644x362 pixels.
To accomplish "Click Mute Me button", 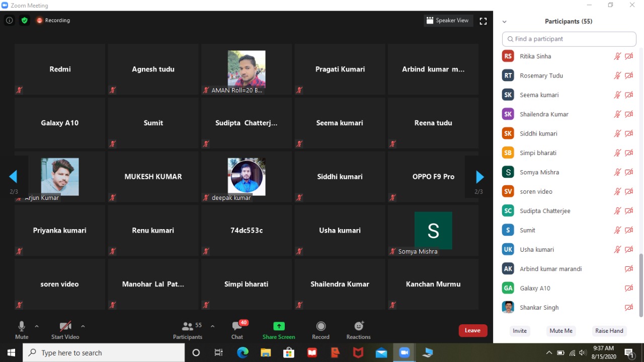I will (561, 331).
